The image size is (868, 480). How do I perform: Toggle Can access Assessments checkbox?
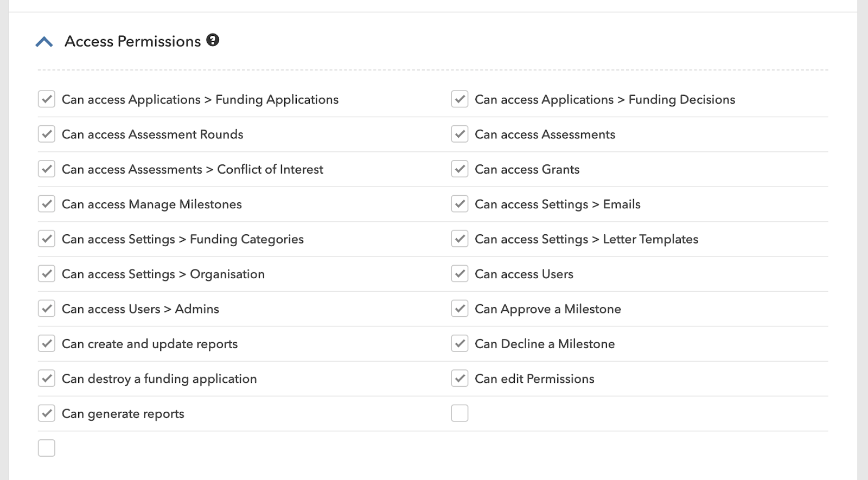pyautogui.click(x=459, y=134)
